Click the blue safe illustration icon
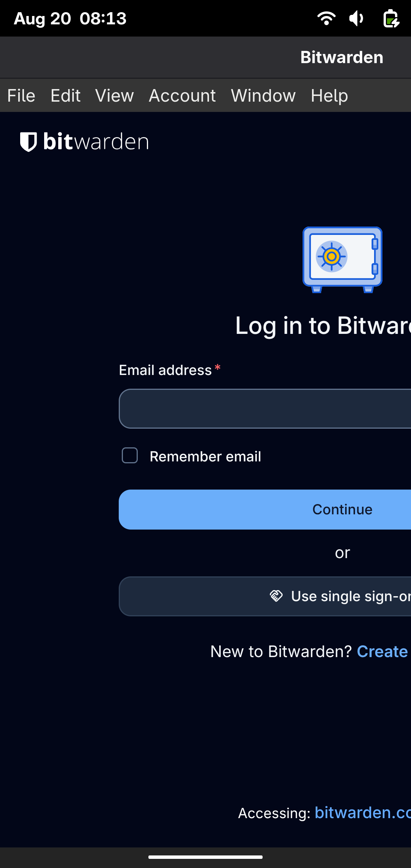 [x=342, y=260]
